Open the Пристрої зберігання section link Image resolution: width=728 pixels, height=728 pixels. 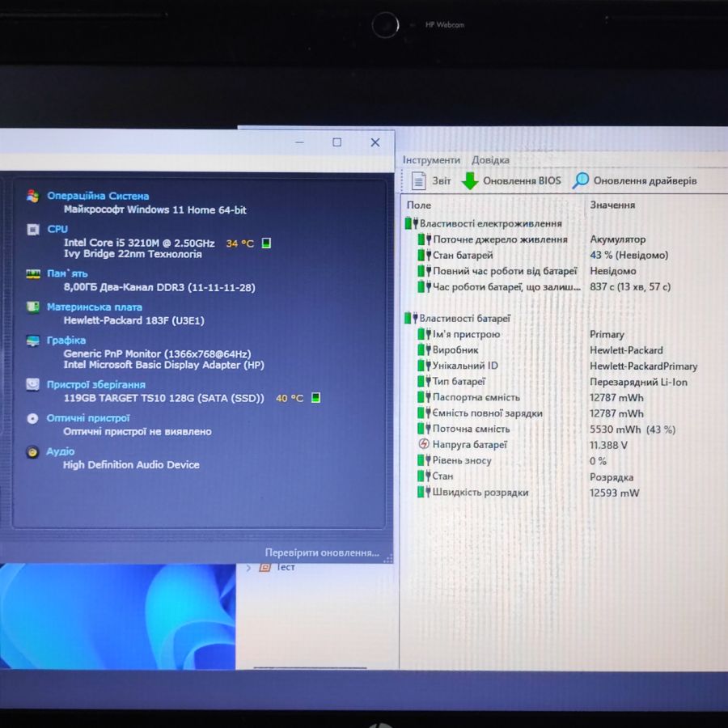95,384
